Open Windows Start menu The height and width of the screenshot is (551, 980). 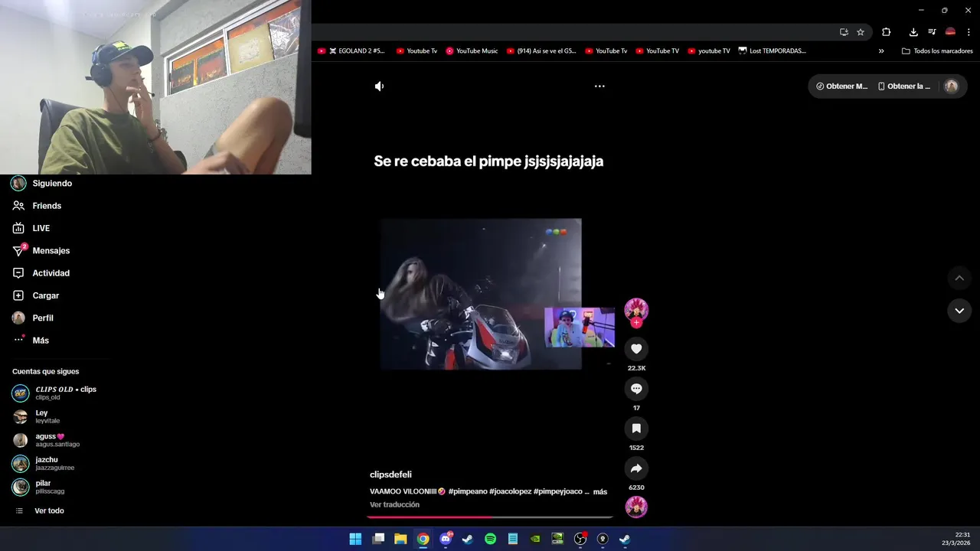pos(355,539)
